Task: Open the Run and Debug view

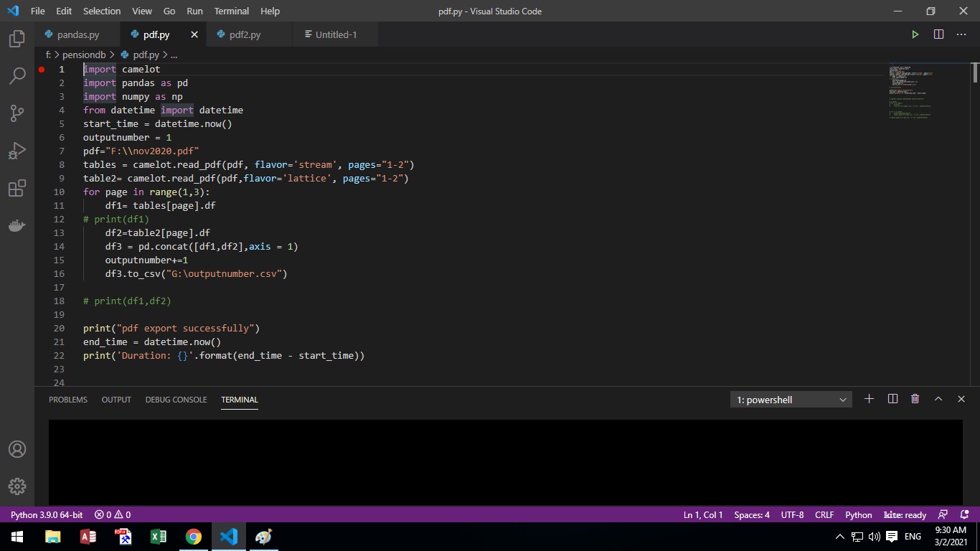Action: tap(17, 150)
